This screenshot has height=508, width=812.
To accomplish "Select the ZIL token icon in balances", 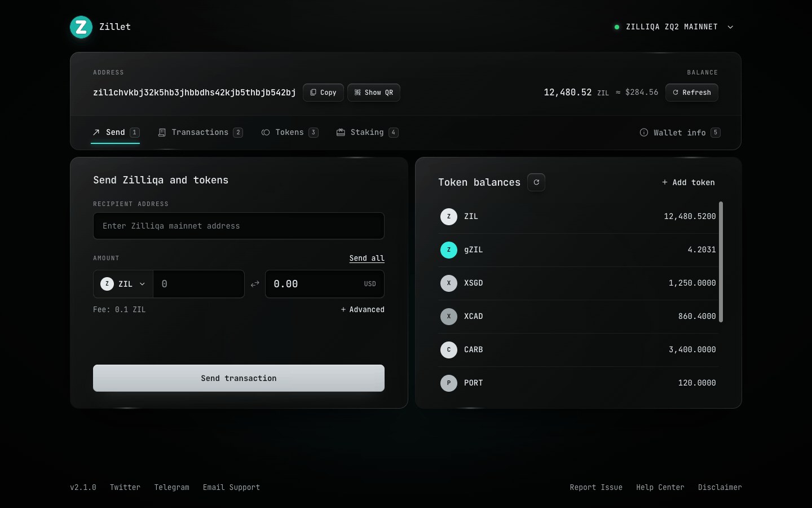I will (449, 216).
